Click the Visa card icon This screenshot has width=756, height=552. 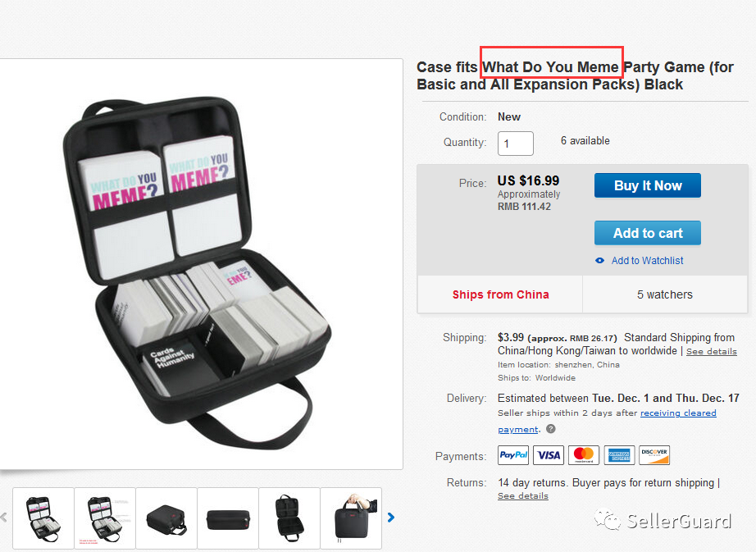click(x=549, y=455)
